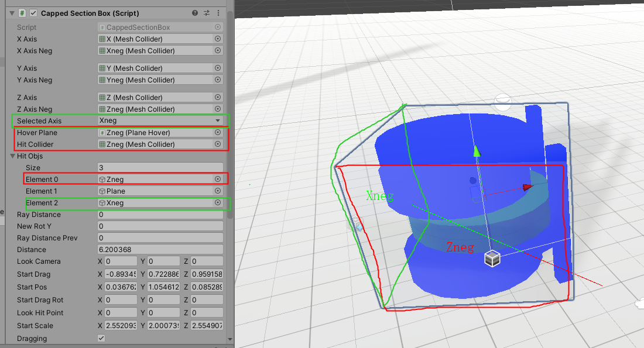644x348 pixels.
Task: Open the component presets icon in the header
Action: (206, 13)
